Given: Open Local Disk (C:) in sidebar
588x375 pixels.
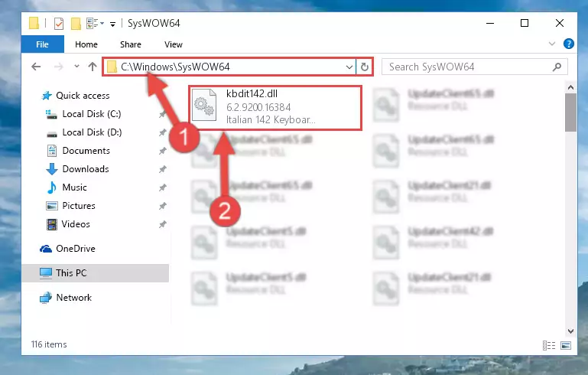Looking at the screenshot, I should click(x=83, y=114).
